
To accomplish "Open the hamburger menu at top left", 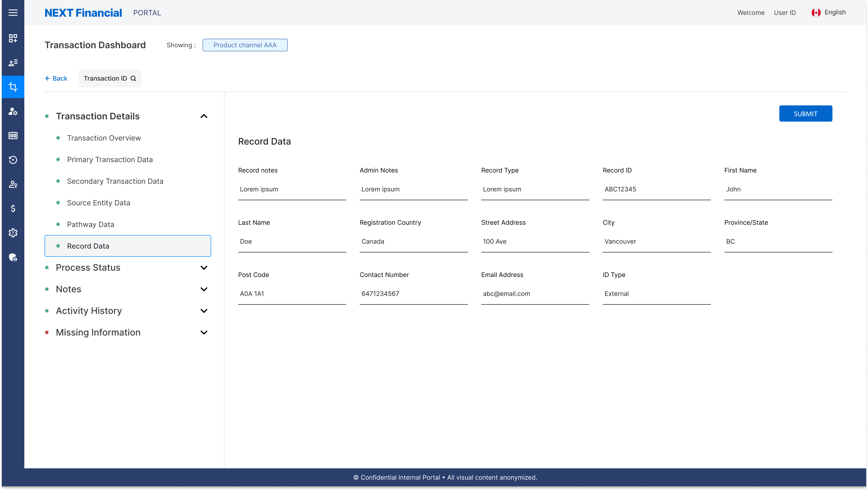I will [13, 12].
